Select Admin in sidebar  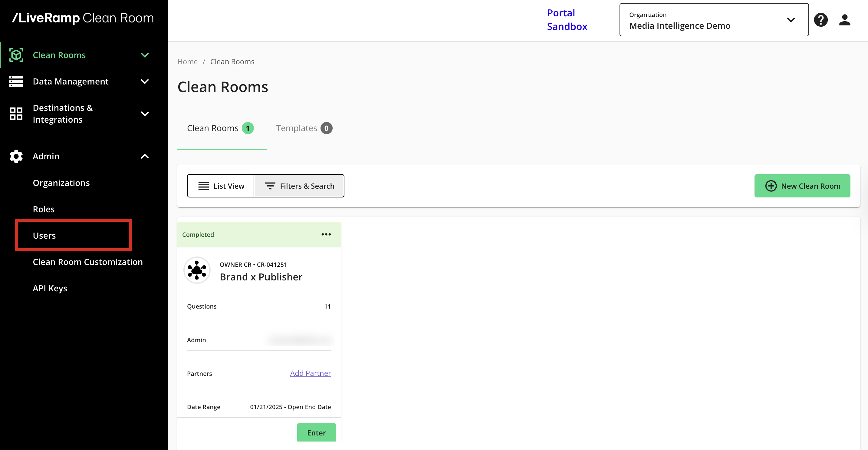pos(46,156)
